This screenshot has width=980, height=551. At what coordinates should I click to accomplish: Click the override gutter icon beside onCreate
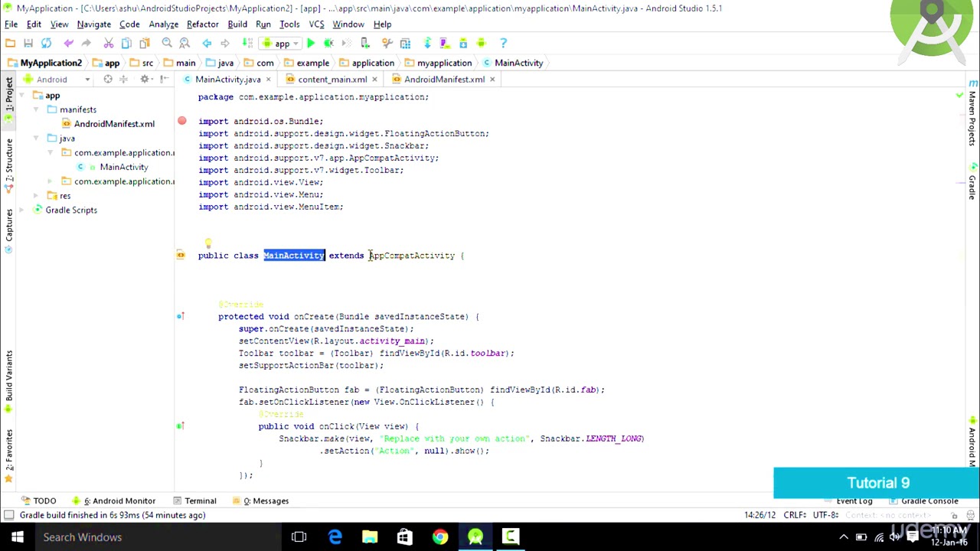tap(181, 316)
